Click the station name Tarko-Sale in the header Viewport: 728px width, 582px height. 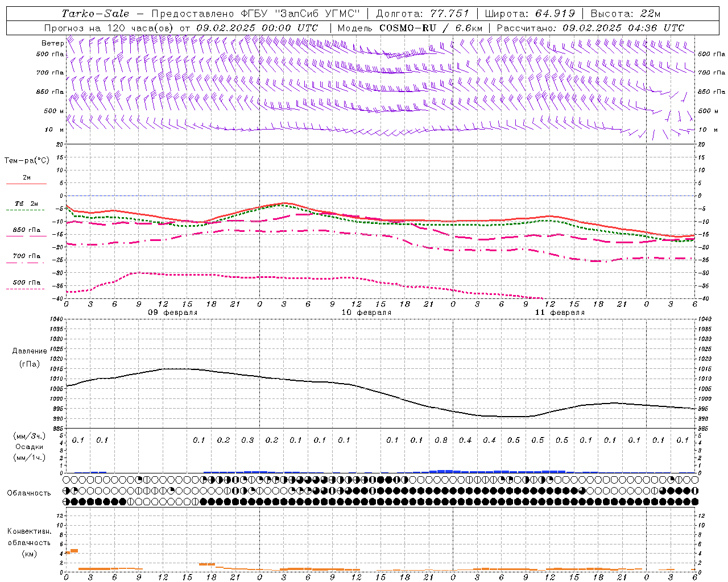pyautogui.click(x=95, y=14)
